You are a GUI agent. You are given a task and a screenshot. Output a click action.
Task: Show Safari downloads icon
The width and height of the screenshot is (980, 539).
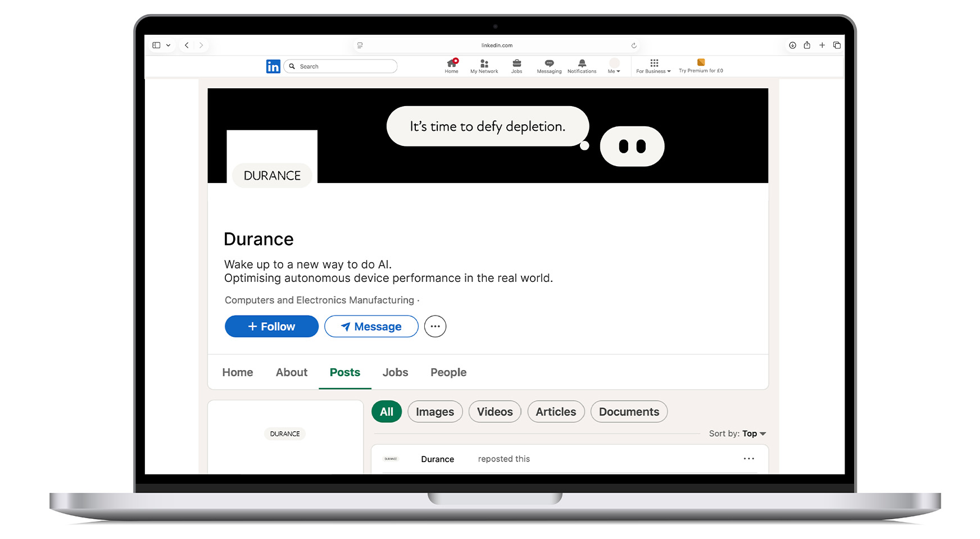point(792,45)
